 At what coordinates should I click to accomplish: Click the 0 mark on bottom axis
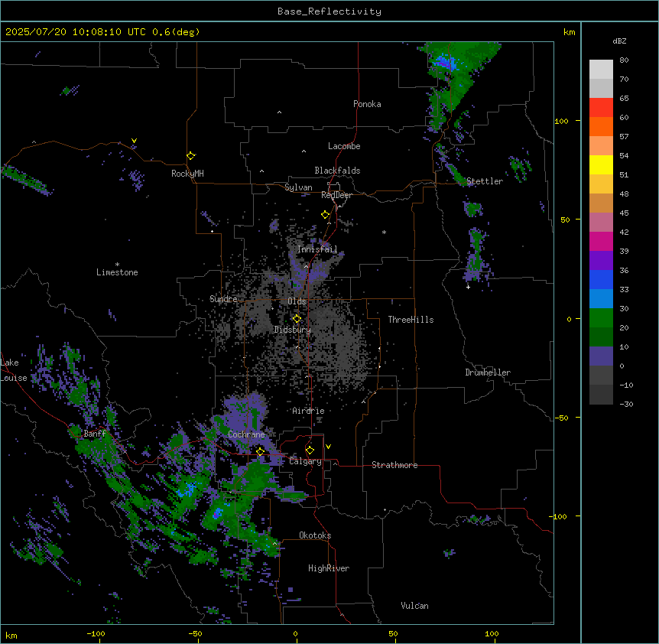[295, 634]
